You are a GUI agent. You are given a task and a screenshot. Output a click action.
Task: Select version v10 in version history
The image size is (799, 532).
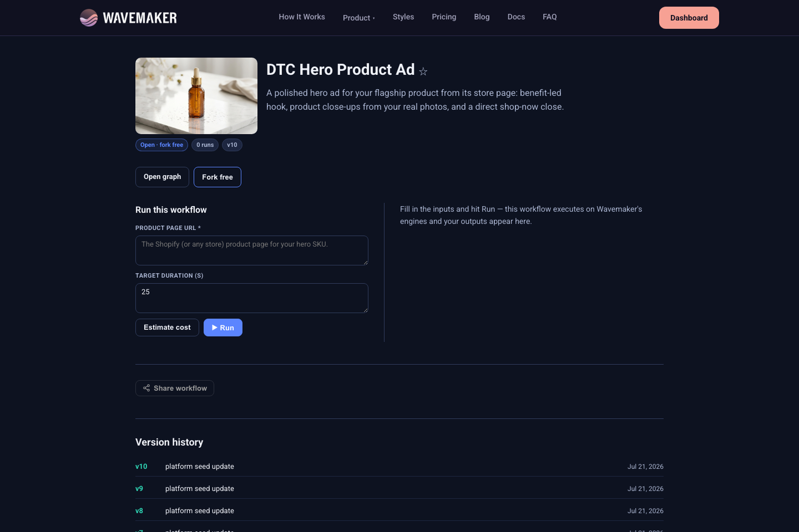[141, 467]
